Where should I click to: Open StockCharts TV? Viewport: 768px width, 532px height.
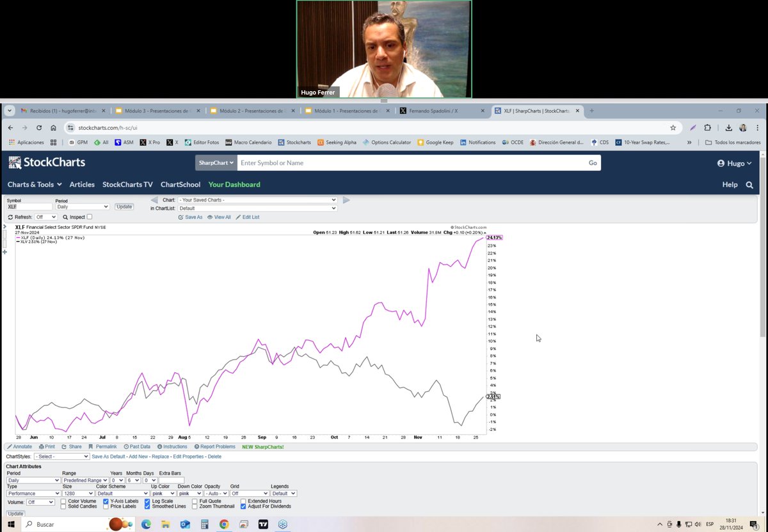click(127, 185)
